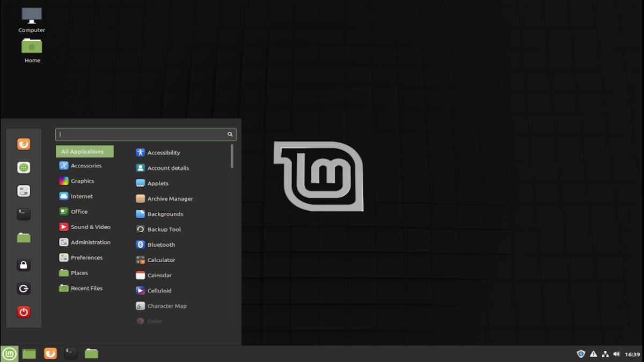The image size is (644, 362).
Task: Click the Lock Screen icon in the menu
Action: (24, 265)
